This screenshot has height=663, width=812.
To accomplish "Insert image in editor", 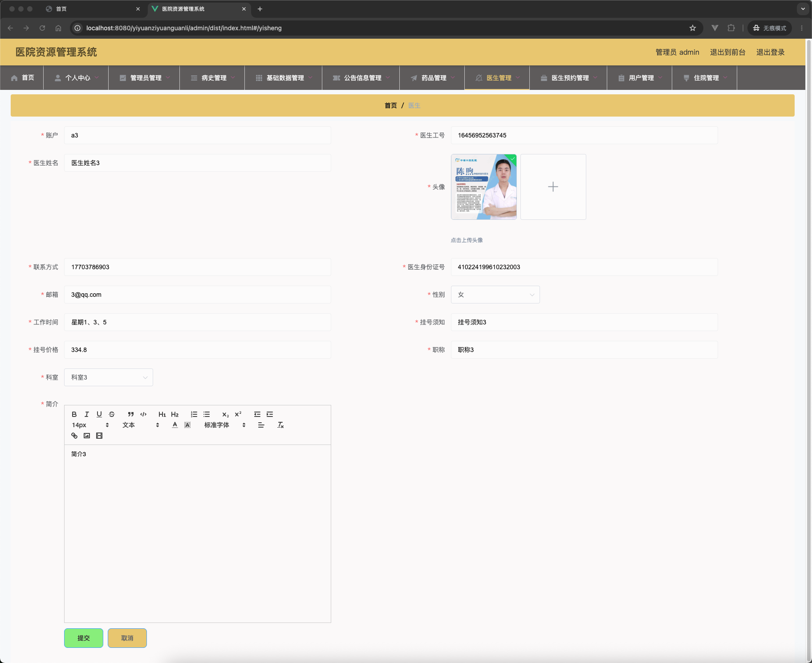I will (x=87, y=436).
